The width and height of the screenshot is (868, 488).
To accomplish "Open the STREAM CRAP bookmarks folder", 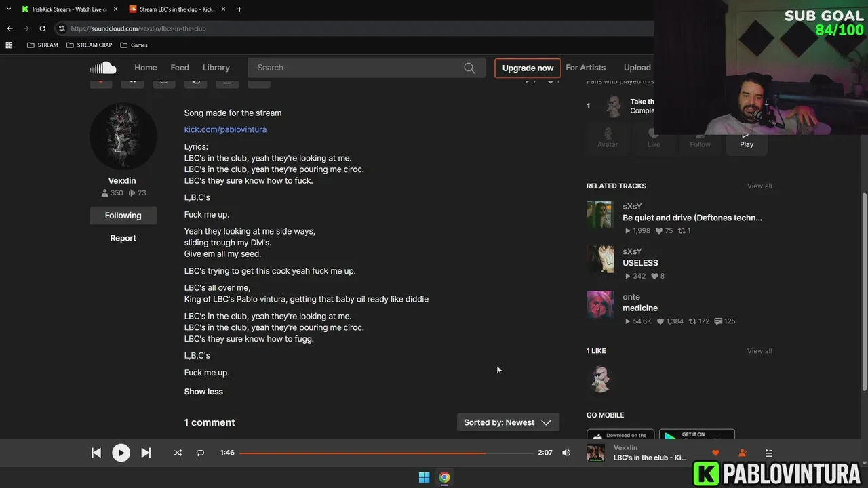I will tap(89, 45).
